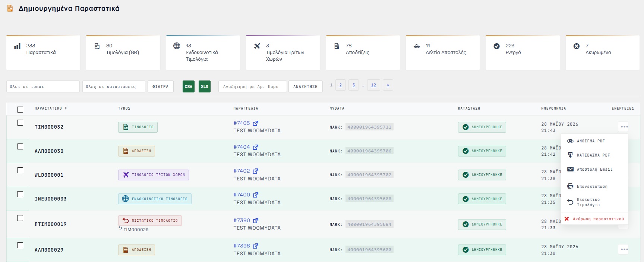Viewport: 644px width, 262px height.
Task: Click the ΠΙΣΤΩΤΙΚΟ ΤΙΜΟΛΟΓΙΟ badge for ΠΤΙΜ000019
Action: (150, 221)
